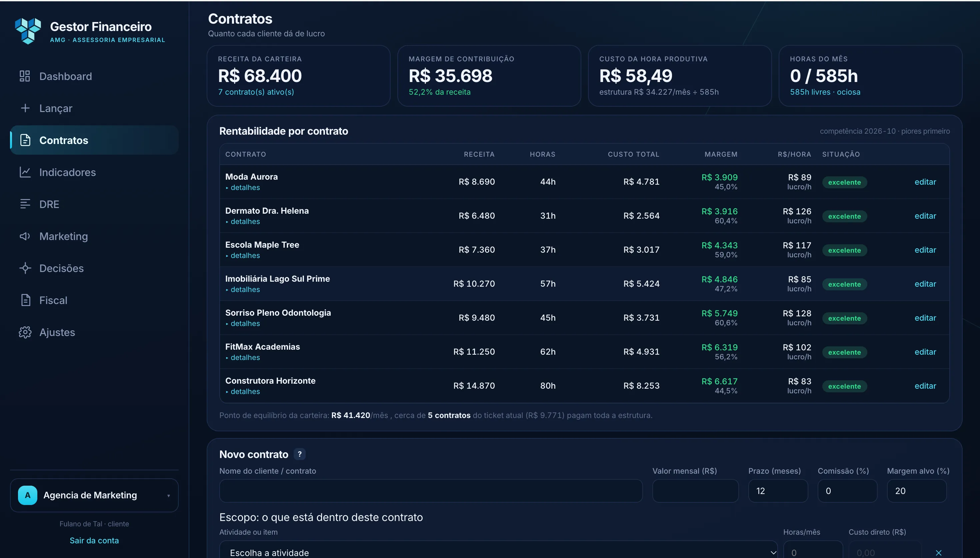980x558 pixels.
Task: Focus the Nome do cliente / contrato field
Action: point(431,491)
